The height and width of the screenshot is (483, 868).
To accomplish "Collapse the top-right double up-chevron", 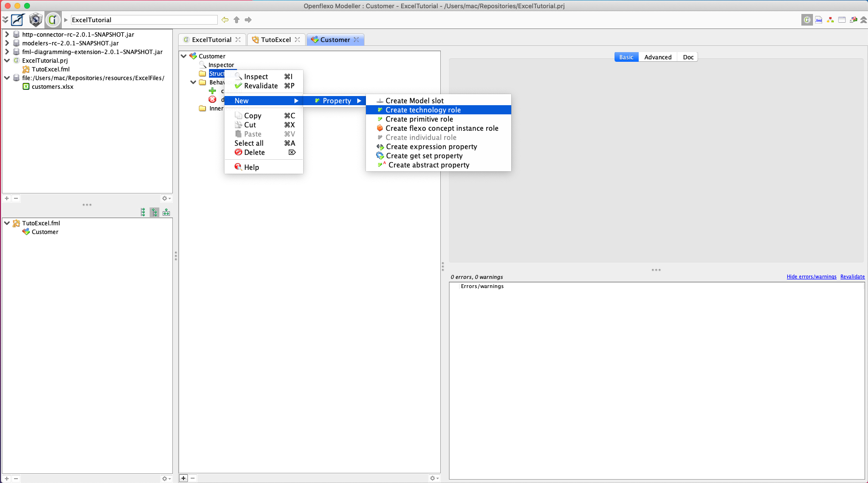I will pos(864,20).
